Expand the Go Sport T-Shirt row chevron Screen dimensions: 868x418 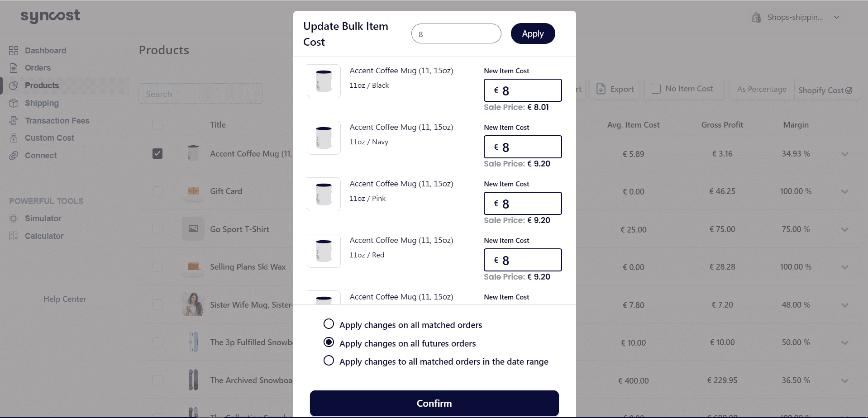(x=844, y=229)
